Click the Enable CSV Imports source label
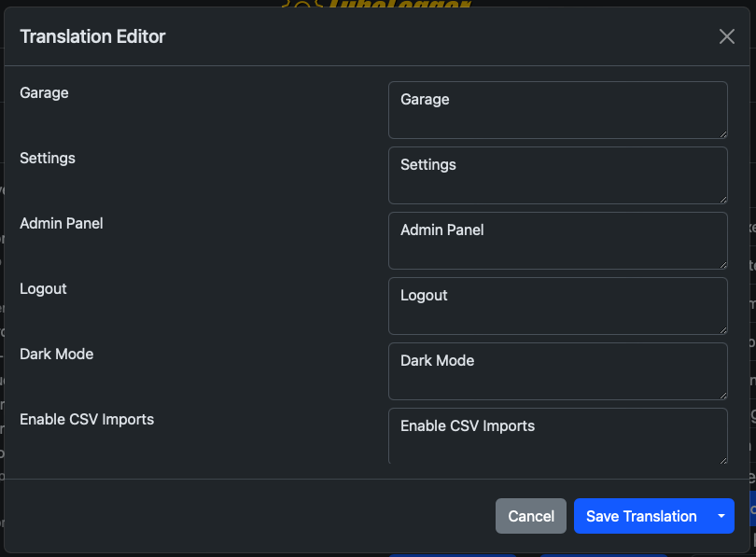 point(87,420)
